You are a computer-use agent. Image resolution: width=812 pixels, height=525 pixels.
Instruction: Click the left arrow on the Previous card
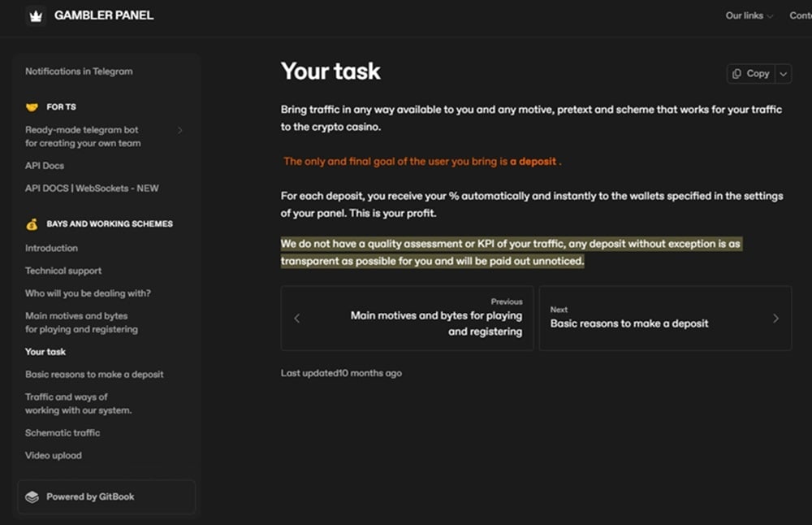pos(297,318)
